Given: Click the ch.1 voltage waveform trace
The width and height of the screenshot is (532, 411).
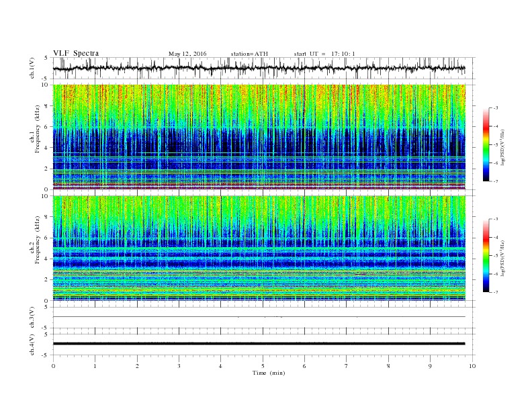Looking at the screenshot, I should pos(259,68).
